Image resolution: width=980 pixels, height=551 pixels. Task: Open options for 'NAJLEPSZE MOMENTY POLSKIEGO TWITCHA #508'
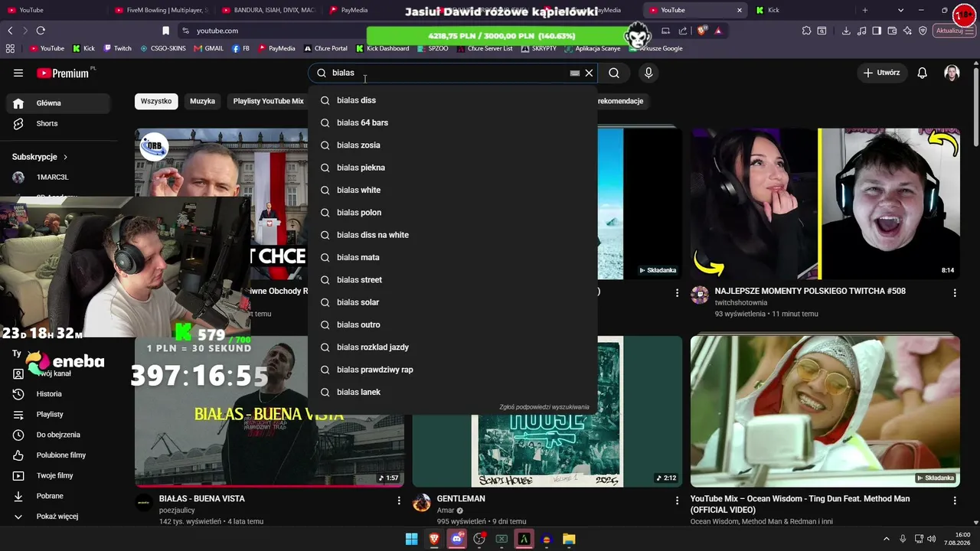tap(955, 293)
